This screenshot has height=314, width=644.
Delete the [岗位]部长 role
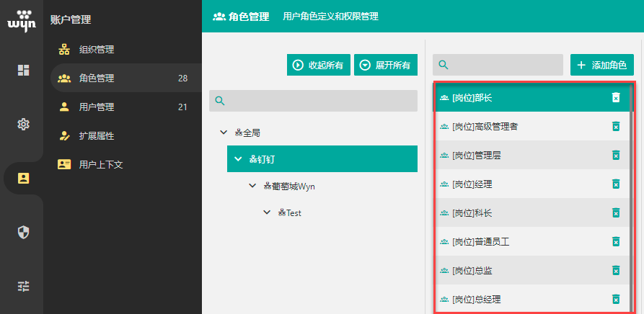click(616, 98)
